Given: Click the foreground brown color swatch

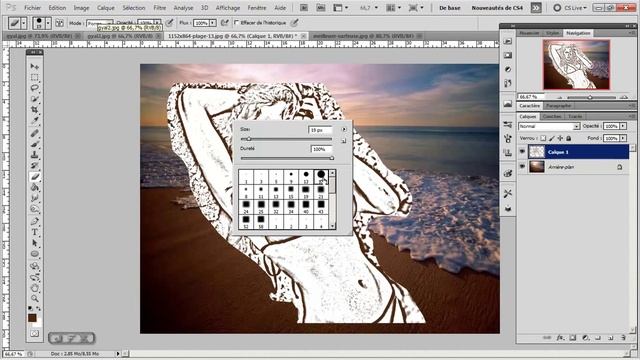Looking at the screenshot, I should point(32,318).
